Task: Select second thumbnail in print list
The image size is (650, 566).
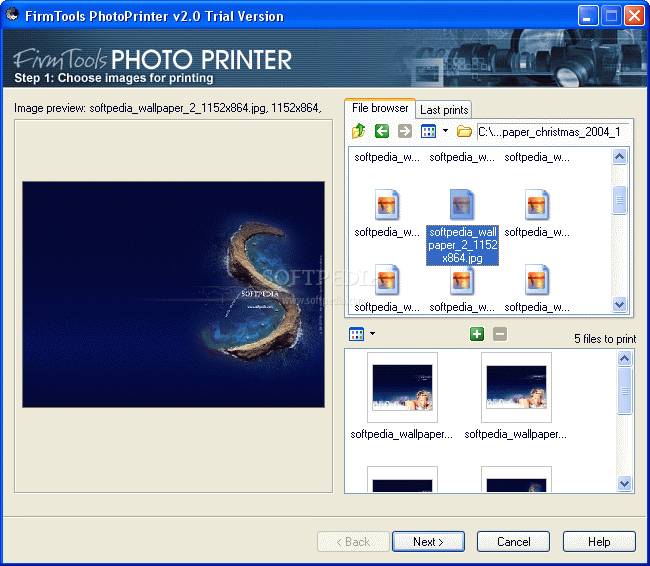Action: tap(516, 387)
